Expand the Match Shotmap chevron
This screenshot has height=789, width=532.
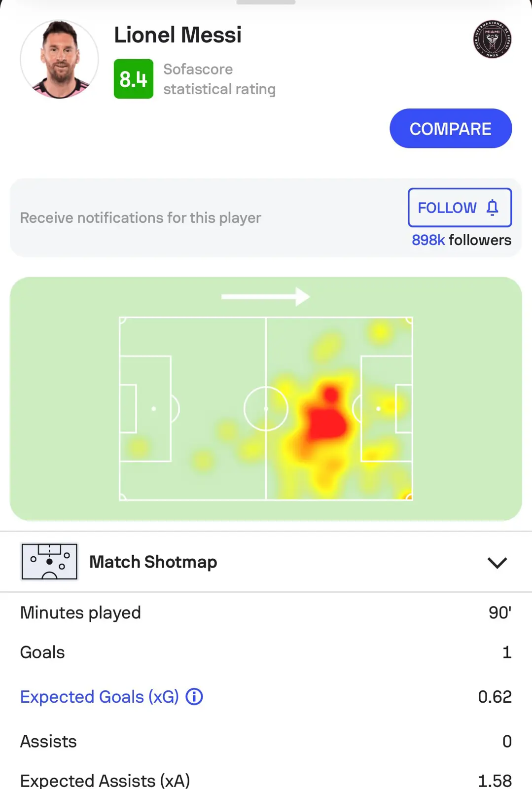[x=497, y=563]
